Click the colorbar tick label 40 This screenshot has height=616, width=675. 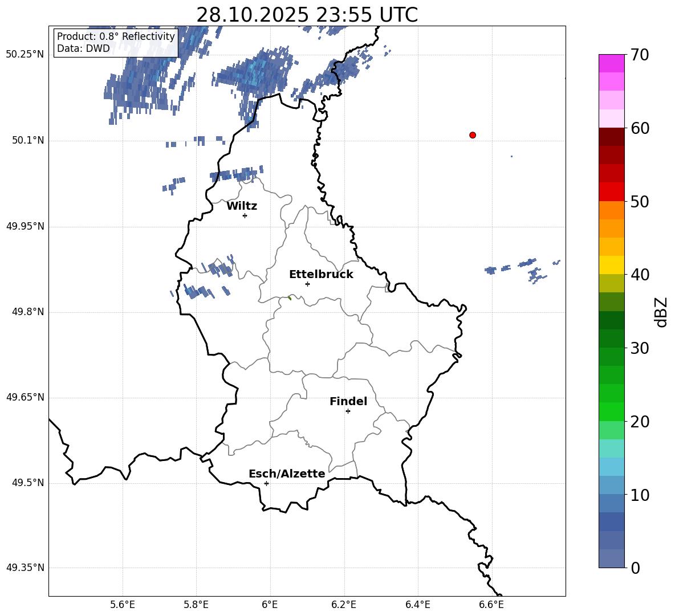[640, 275]
